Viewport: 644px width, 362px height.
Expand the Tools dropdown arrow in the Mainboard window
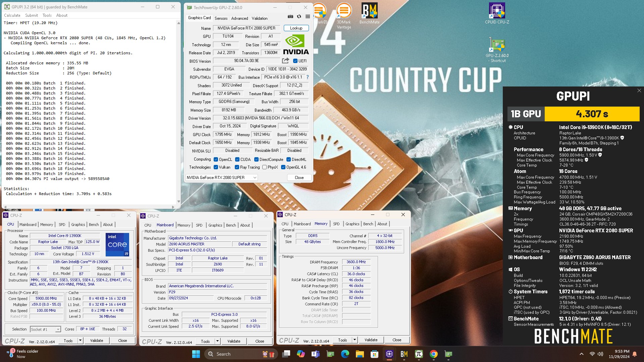217,341
